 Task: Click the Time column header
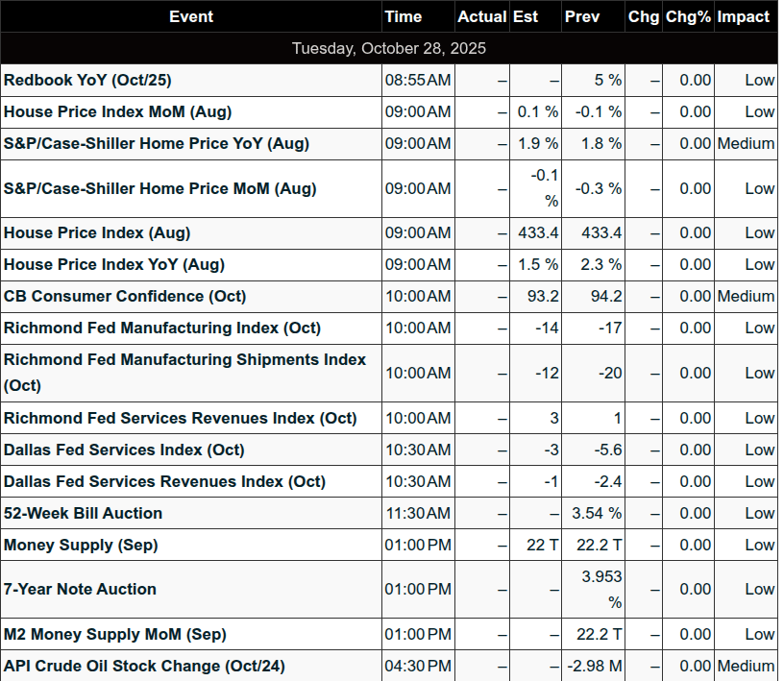pos(403,16)
